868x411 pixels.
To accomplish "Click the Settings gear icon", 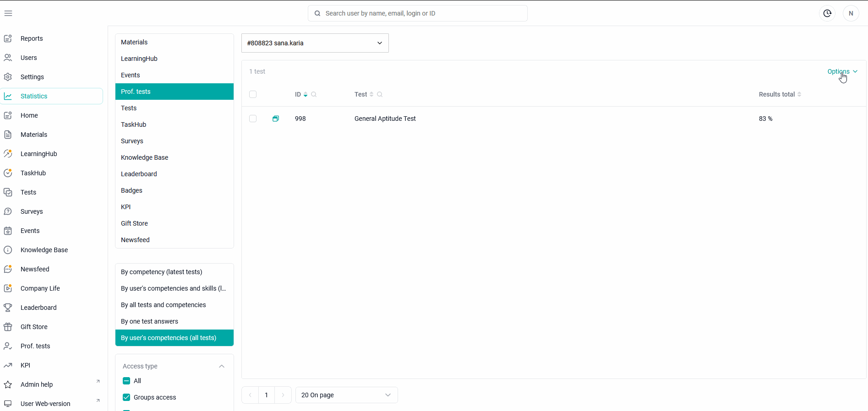I will click(x=8, y=77).
